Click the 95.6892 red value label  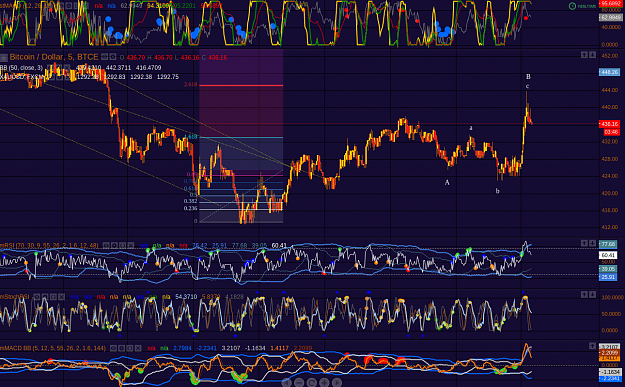(610, 4)
